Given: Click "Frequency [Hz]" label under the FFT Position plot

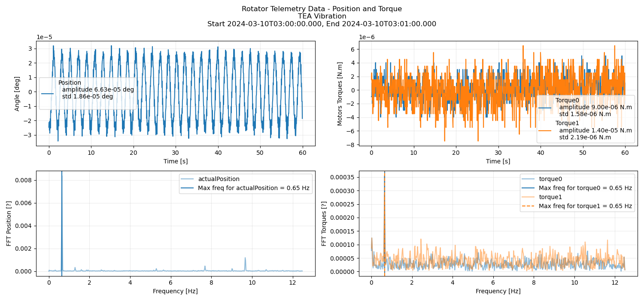Looking at the screenshot, I should tap(176, 291).
